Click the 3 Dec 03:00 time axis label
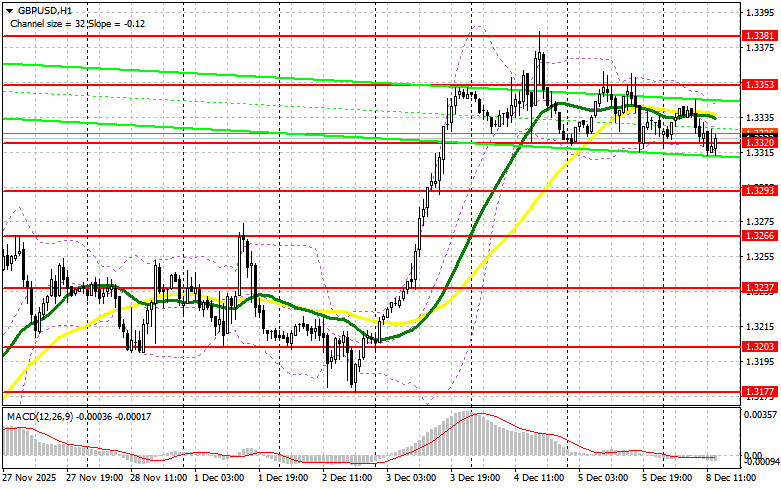Image resolution: width=781 pixels, height=489 pixels. (411, 478)
